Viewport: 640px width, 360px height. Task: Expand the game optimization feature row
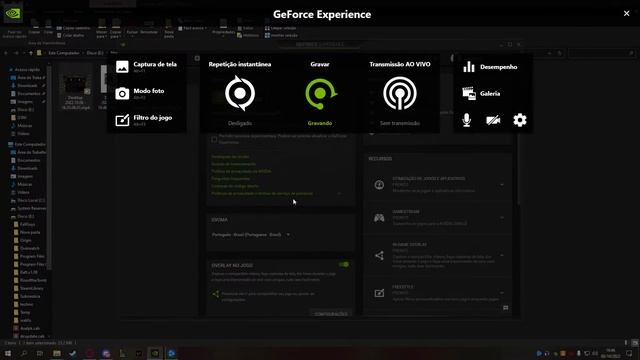[x=502, y=185]
